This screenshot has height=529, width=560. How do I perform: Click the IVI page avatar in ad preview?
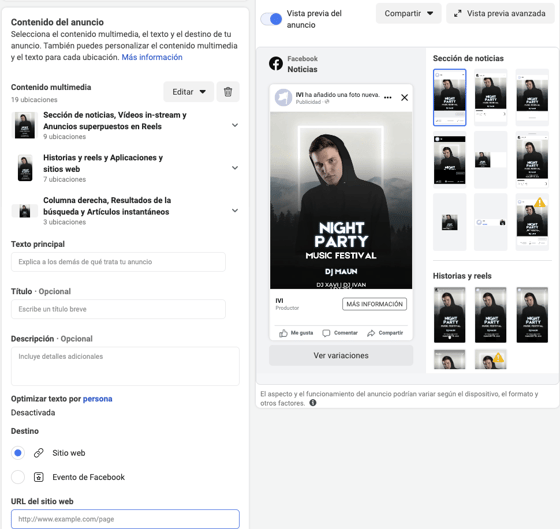coord(283,97)
